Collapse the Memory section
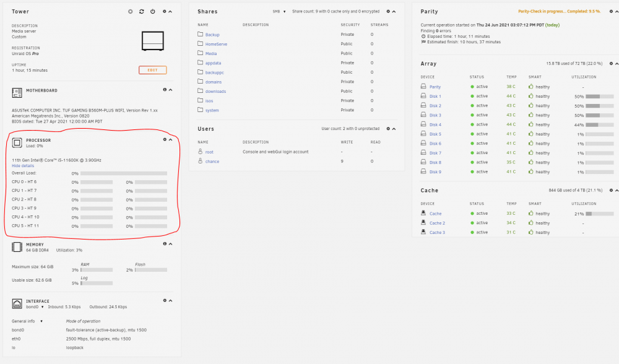This screenshot has height=364, width=619. tap(171, 243)
